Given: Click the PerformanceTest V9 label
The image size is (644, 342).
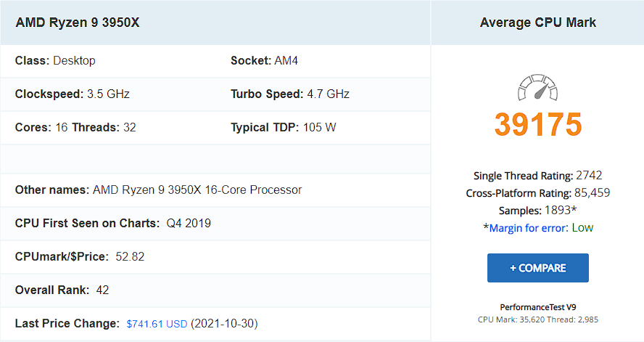Looking at the screenshot, I should click(537, 307).
